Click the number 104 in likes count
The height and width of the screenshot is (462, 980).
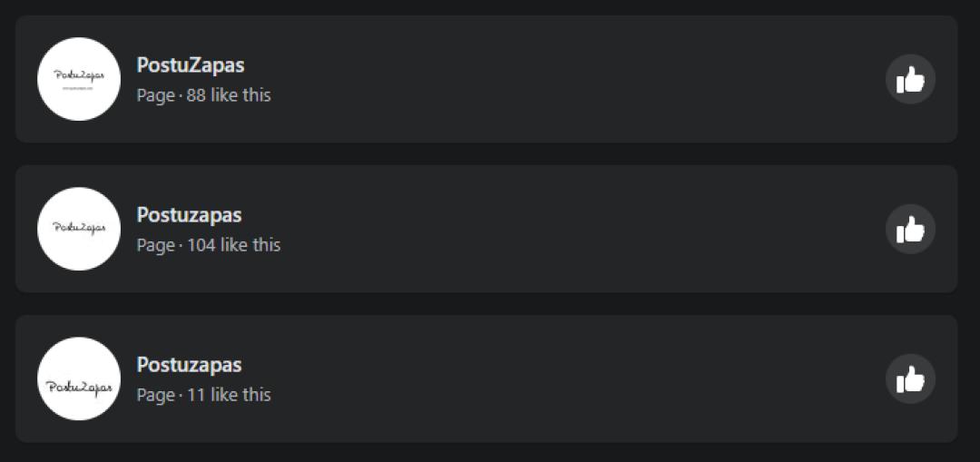[x=201, y=245]
